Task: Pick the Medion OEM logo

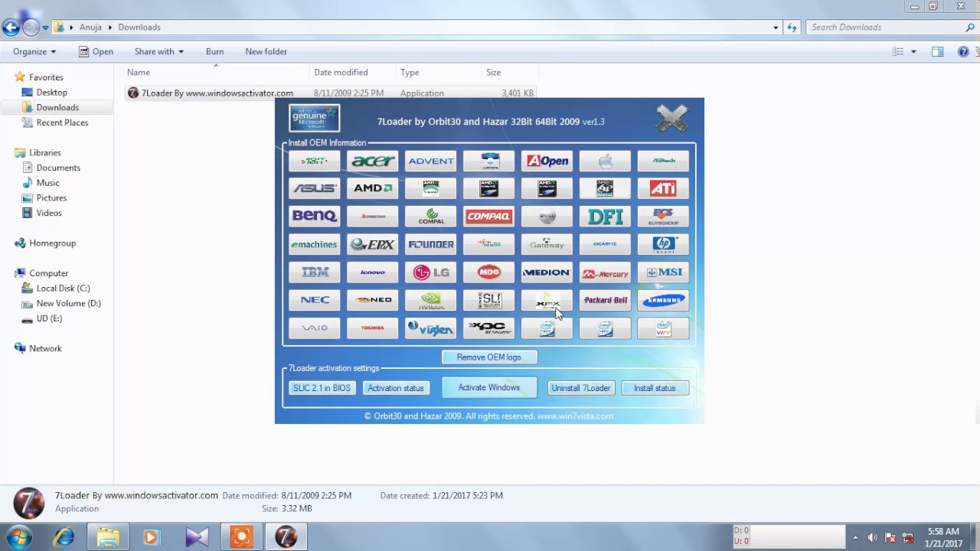Action: pyautogui.click(x=547, y=272)
